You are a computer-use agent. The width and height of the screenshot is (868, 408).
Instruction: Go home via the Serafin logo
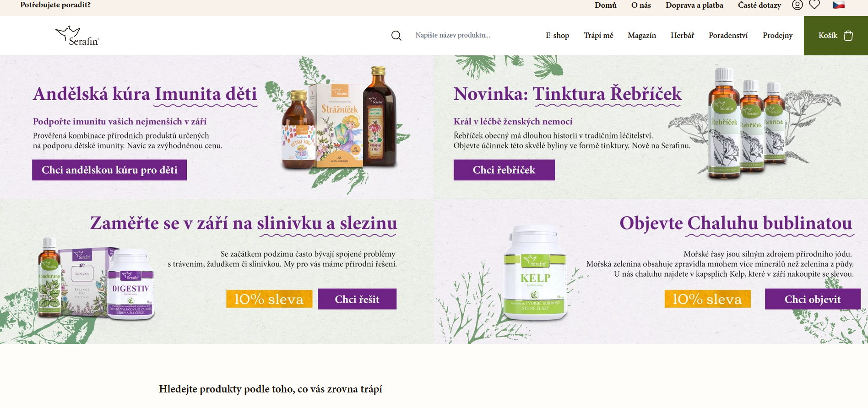coord(77,36)
